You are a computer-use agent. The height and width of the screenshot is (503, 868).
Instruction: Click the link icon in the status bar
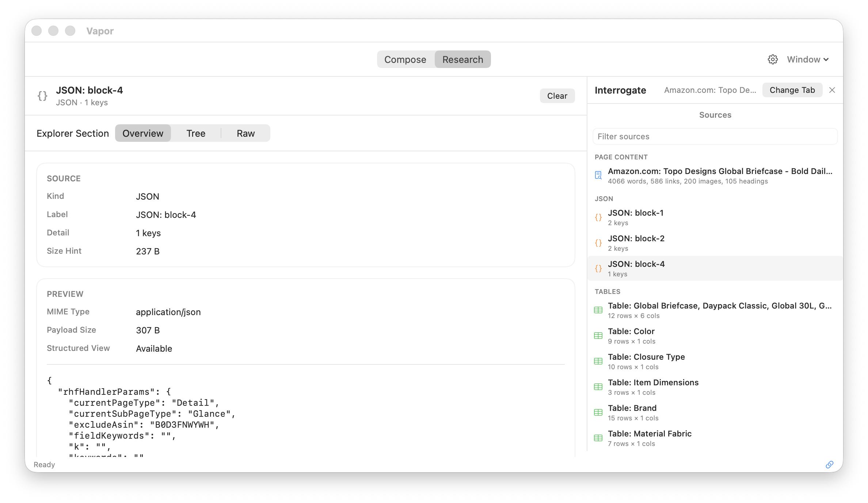coord(830,465)
